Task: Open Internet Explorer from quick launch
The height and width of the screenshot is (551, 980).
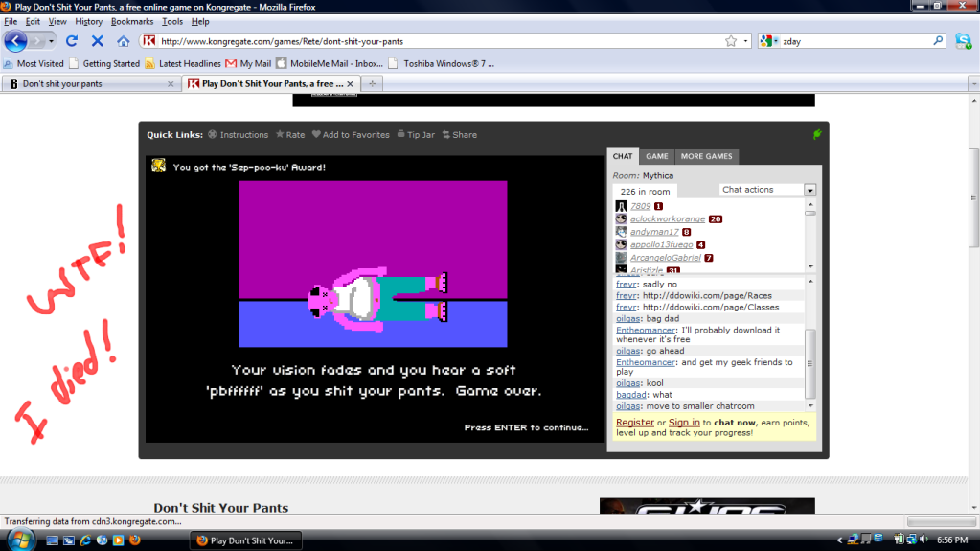Action: pyautogui.click(x=85, y=540)
